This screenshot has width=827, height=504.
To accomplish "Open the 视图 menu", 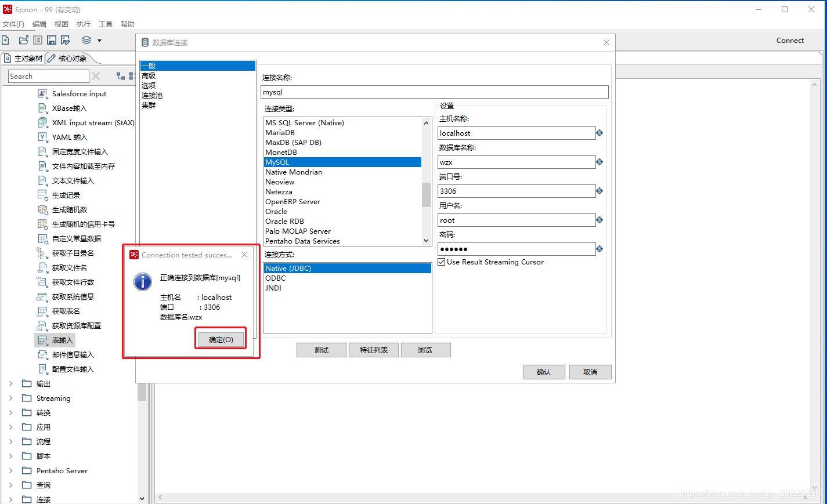I will pos(62,24).
